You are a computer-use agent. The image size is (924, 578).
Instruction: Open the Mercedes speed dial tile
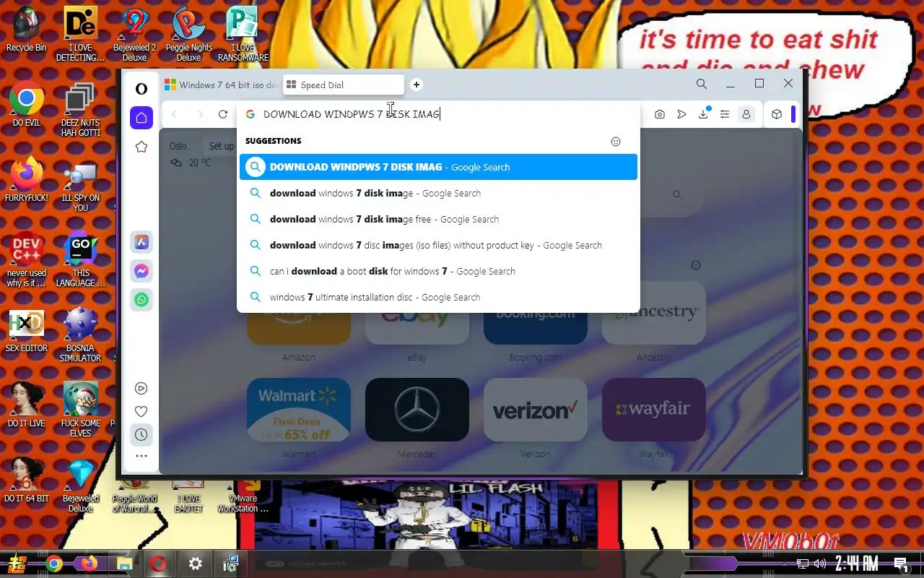(417, 410)
